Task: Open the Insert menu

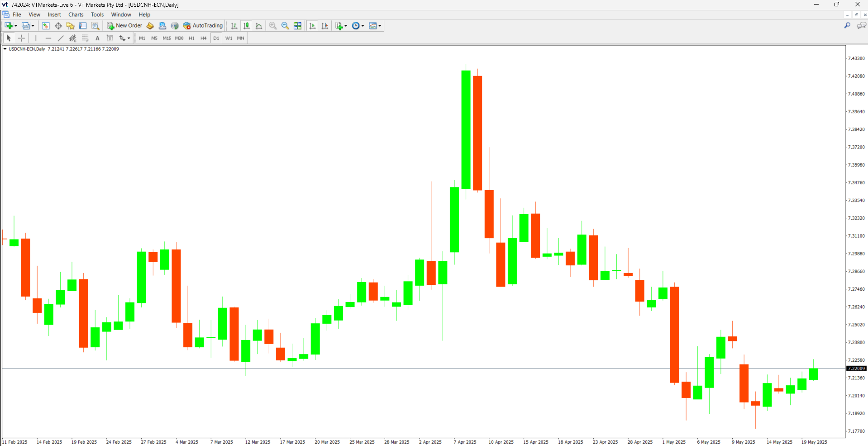Action: click(54, 14)
